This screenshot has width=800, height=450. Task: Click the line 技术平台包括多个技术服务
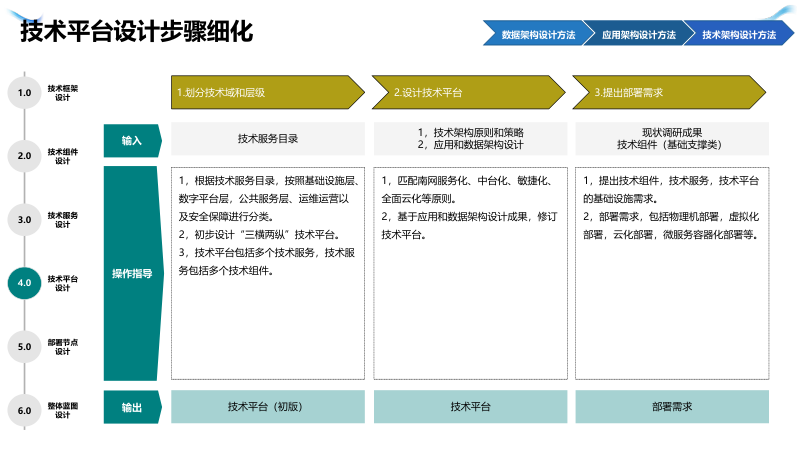pyautogui.click(x=266, y=262)
